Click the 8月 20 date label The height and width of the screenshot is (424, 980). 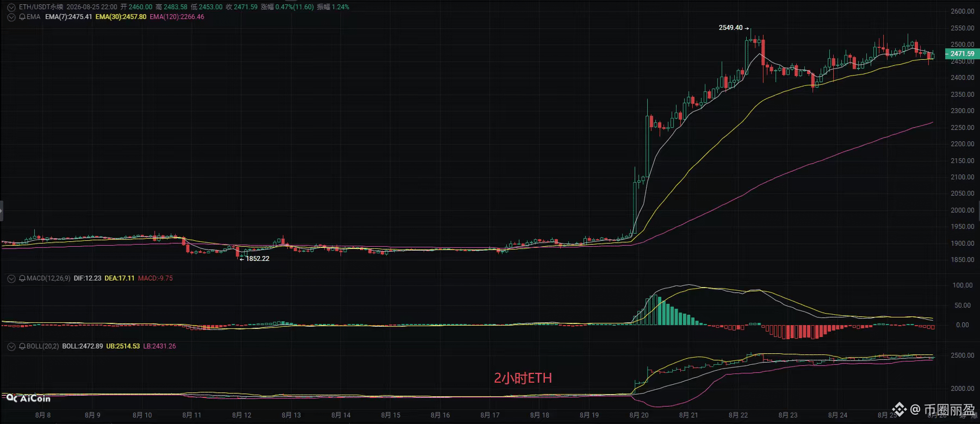click(x=639, y=415)
